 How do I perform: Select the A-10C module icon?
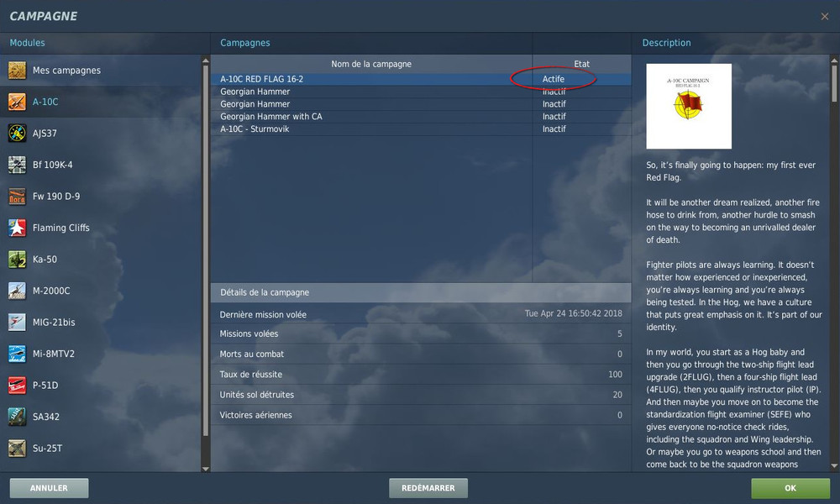[17, 102]
